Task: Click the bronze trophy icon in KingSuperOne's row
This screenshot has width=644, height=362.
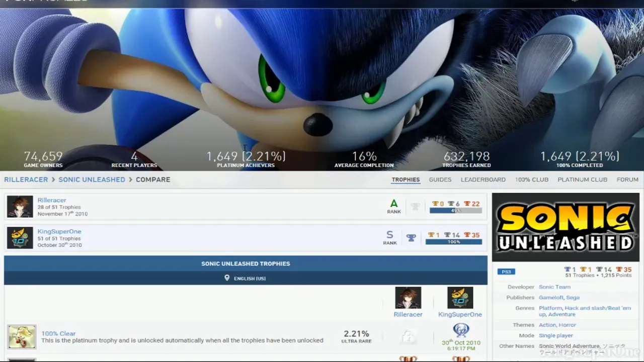Action: (x=467, y=235)
